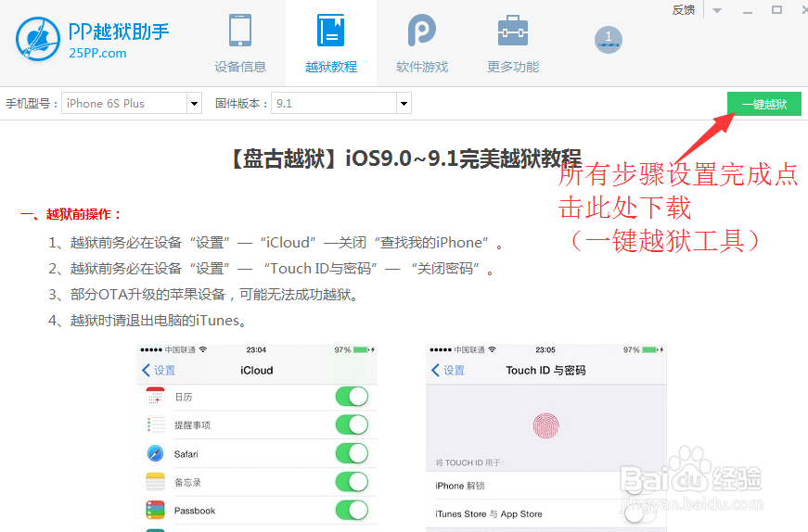Switch to the 更多功能 tab label
808x532 pixels.
click(x=513, y=67)
